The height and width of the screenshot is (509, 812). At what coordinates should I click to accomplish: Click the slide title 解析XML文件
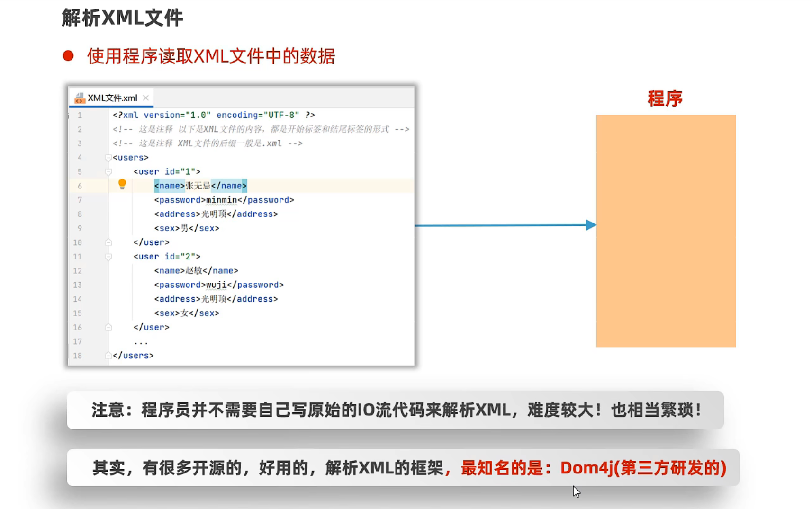pyautogui.click(x=122, y=18)
